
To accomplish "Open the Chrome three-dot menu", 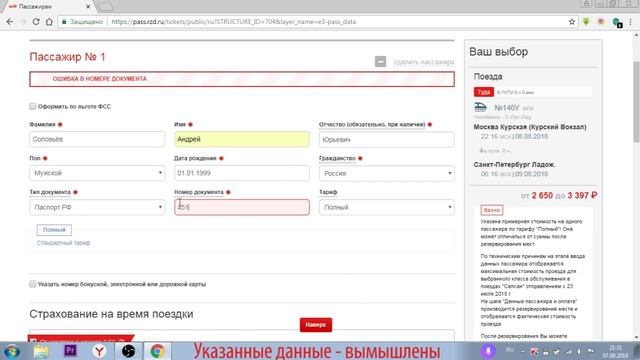I will tap(631, 22).
